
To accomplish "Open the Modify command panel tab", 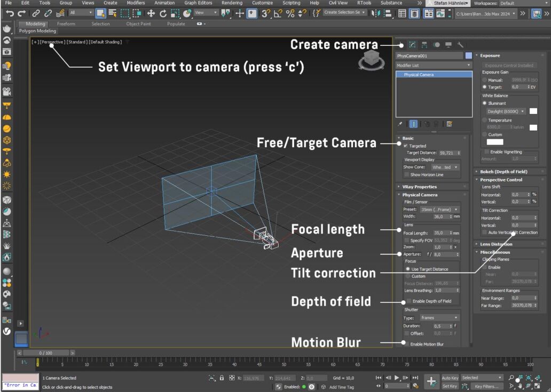I will [412, 45].
